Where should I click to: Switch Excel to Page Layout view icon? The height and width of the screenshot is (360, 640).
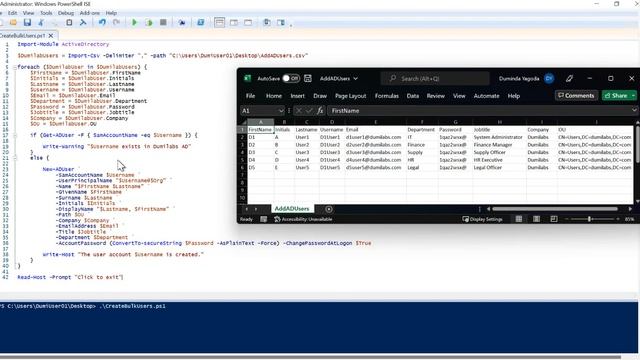click(x=536, y=219)
